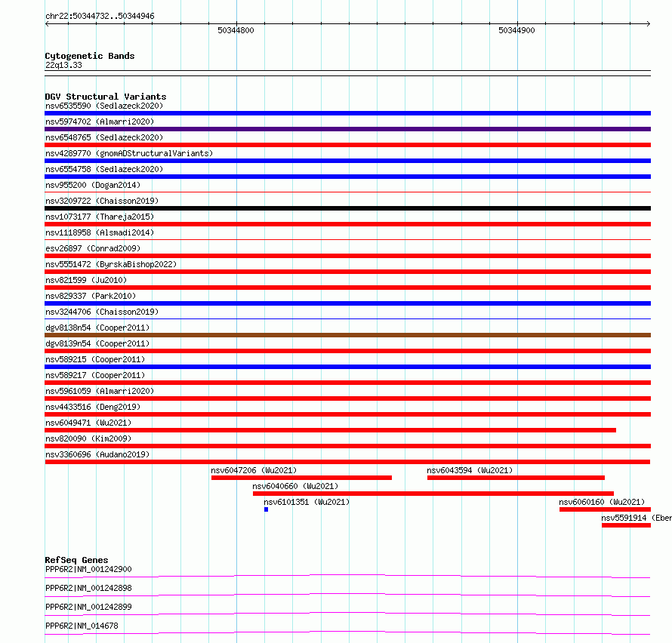Click the chr22:50344732..50344946 coordinates text
This screenshot has height=643, width=672.
click(100, 16)
